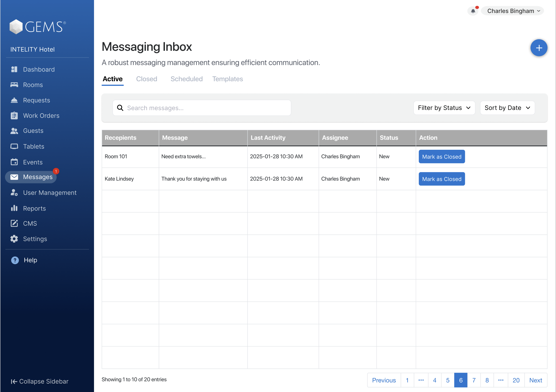Switch to the Scheduled tab
Viewport: 556px width, 392px height.
187,79
